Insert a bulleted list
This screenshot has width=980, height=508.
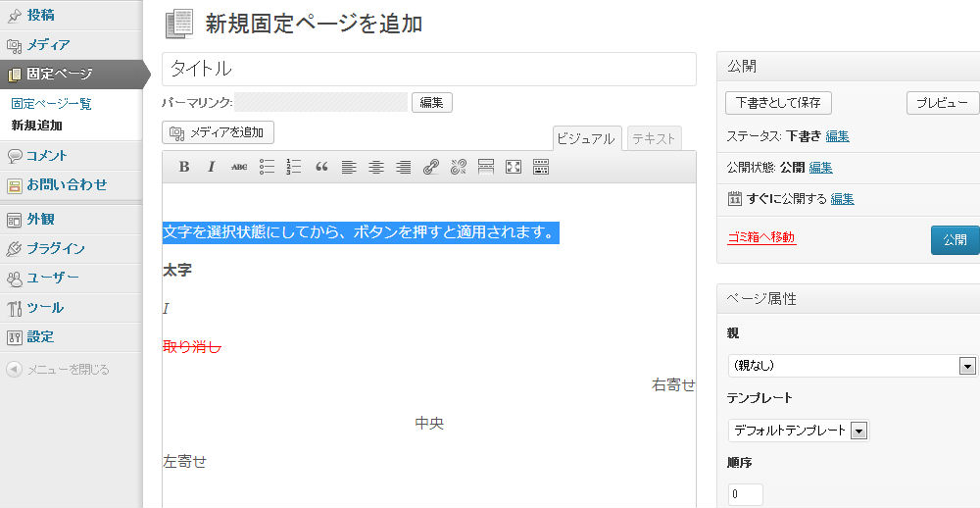tap(267, 167)
